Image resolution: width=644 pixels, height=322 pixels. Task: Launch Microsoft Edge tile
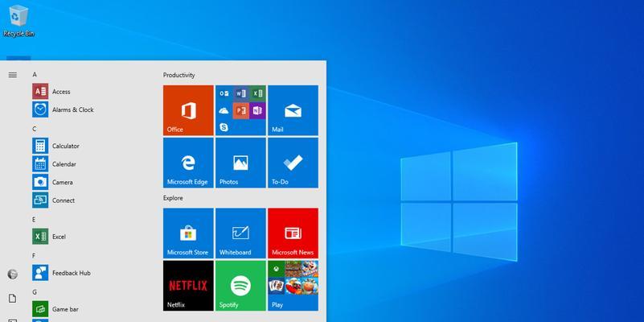(x=188, y=163)
